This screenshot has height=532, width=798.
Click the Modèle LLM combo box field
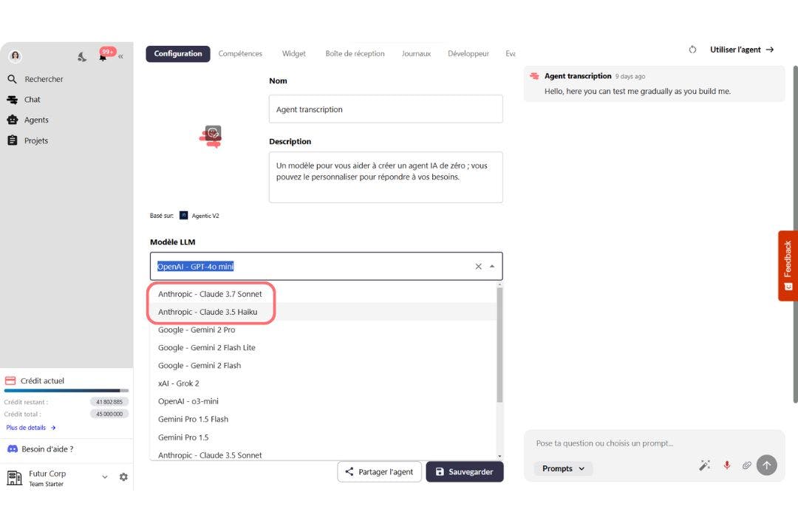327,266
